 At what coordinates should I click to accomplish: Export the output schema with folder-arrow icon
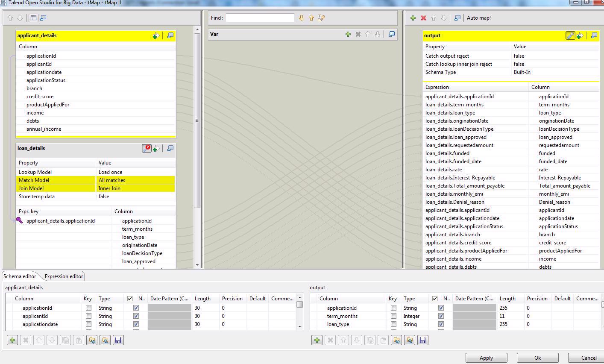click(x=409, y=340)
